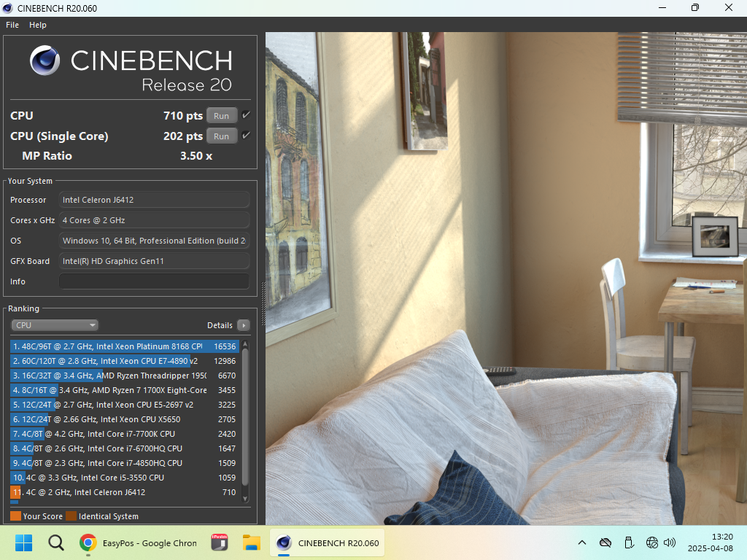Open the CPU ranking type dropdown
Screen dimensions: 747x560
[55, 325]
